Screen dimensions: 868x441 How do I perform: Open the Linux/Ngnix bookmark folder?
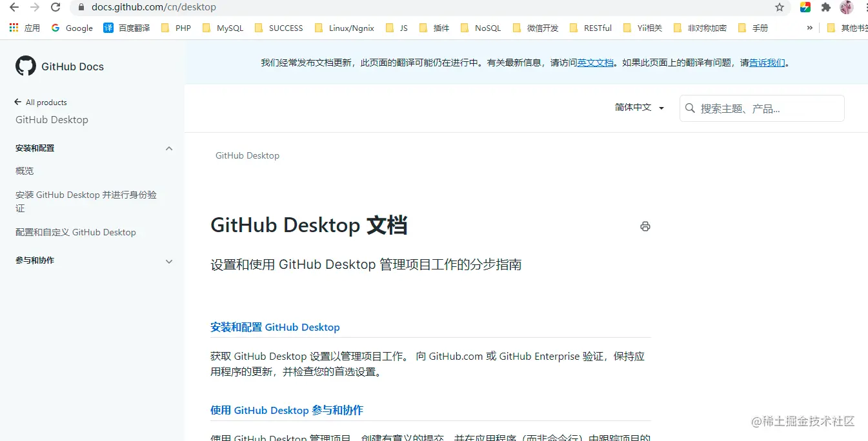pos(343,28)
